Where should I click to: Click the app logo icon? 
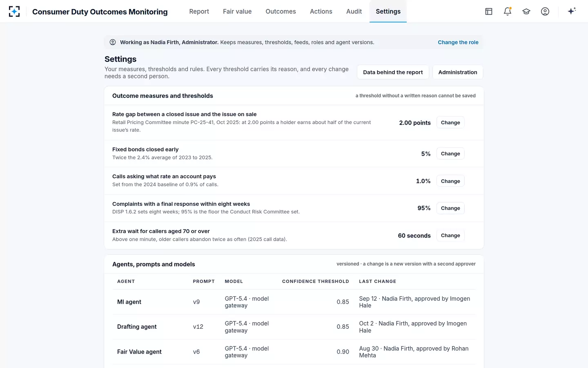coord(14,11)
